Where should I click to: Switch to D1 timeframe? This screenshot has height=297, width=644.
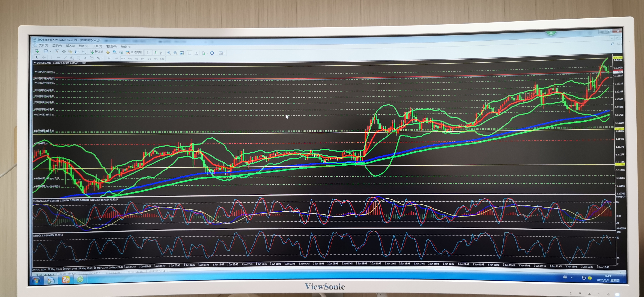coord(149,59)
